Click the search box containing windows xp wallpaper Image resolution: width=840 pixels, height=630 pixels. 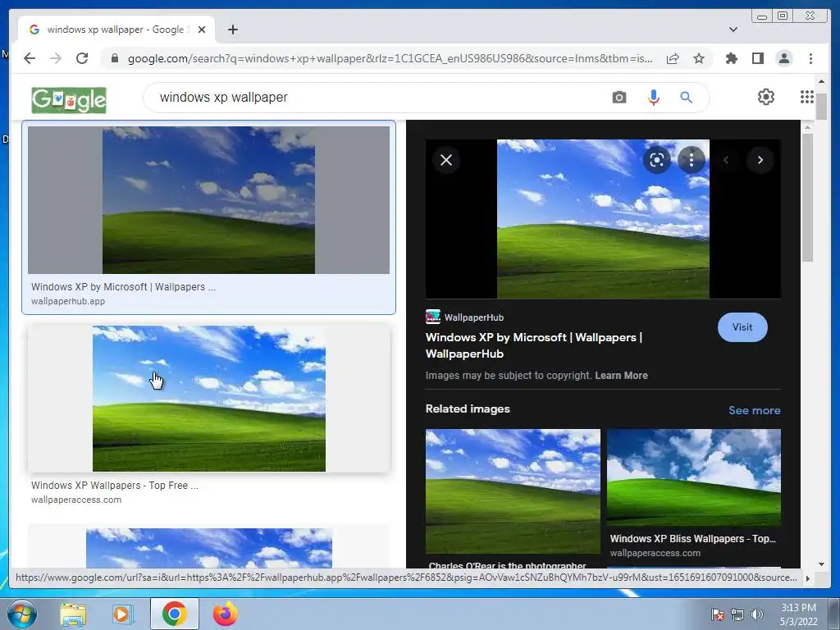(375, 98)
